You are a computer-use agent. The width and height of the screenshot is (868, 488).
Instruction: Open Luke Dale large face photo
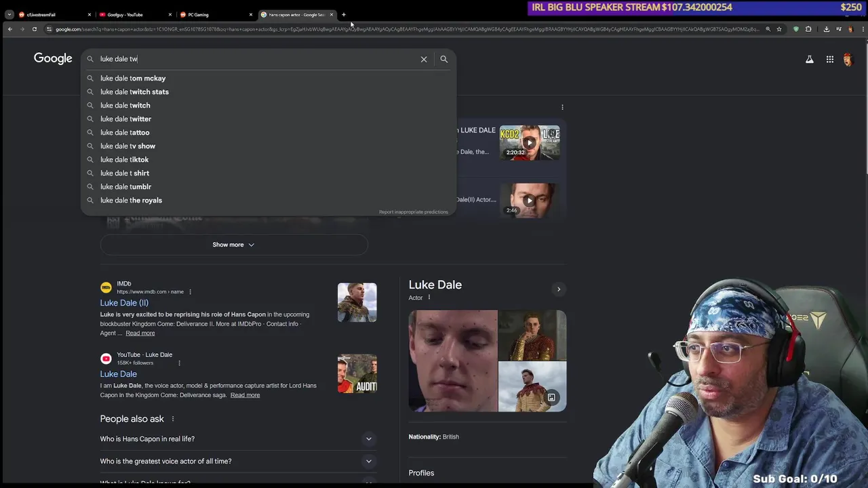click(453, 361)
